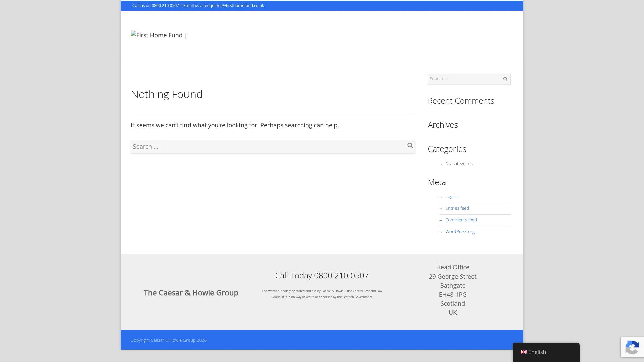Click the Meta heading

click(x=437, y=182)
